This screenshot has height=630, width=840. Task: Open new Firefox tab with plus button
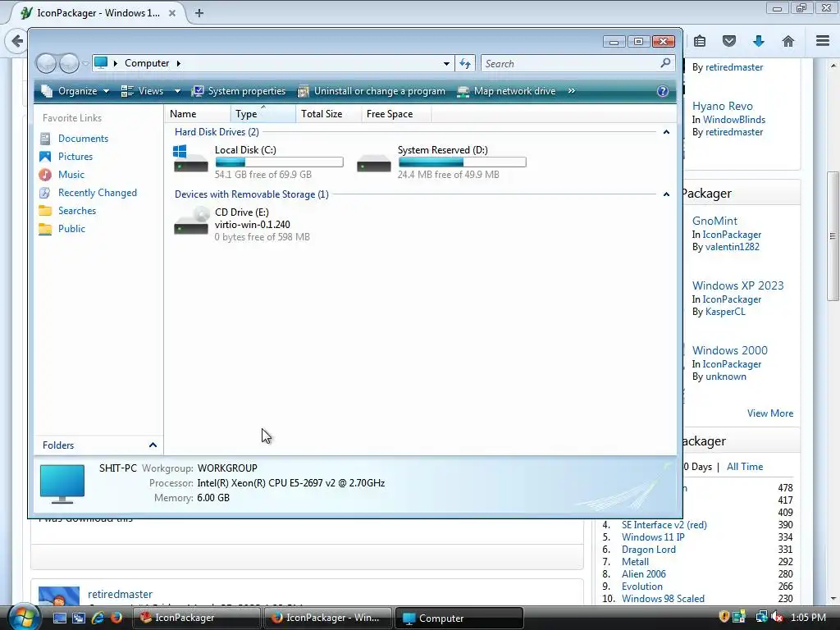[199, 13]
